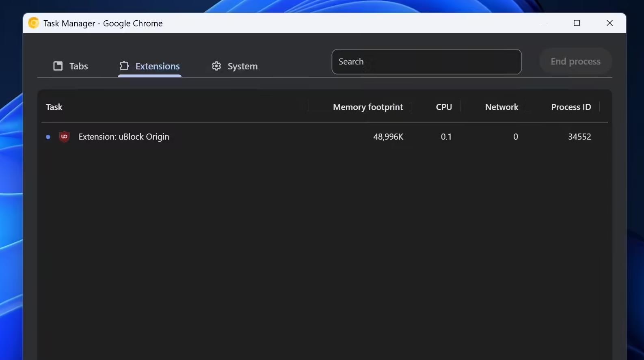Minimize the Task Manager window
This screenshot has width=644, height=360.
click(544, 23)
